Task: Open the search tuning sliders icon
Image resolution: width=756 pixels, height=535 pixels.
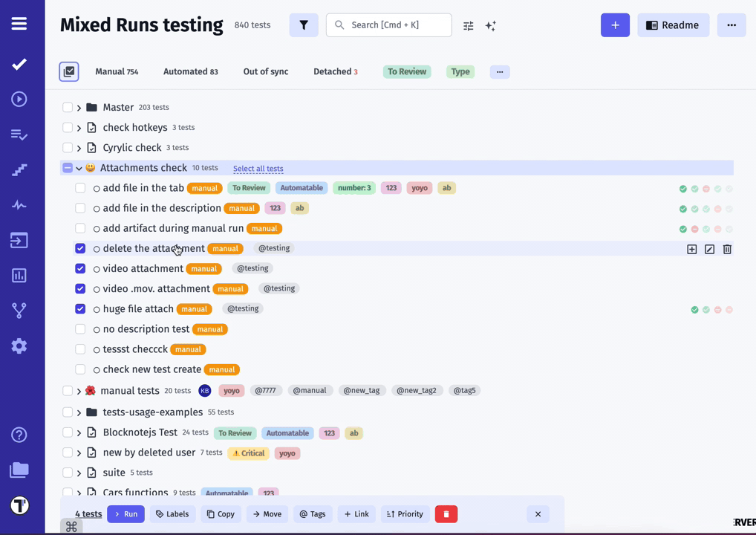Action: coord(468,25)
